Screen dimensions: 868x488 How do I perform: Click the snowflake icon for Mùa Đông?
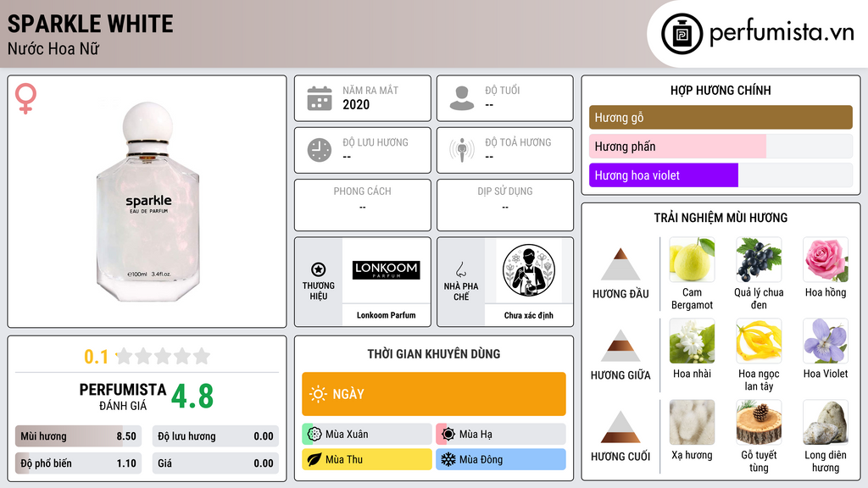[x=448, y=459]
